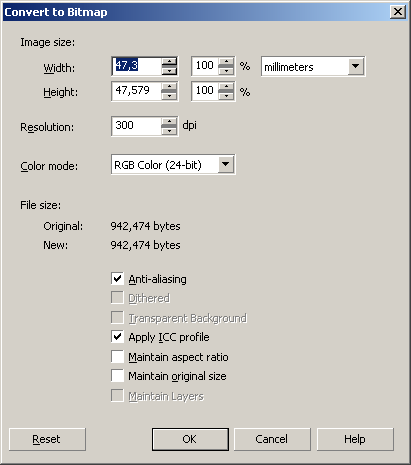The width and height of the screenshot is (411, 465).
Task: Click the disabled Dithered checkbox
Action: pyautogui.click(x=117, y=298)
